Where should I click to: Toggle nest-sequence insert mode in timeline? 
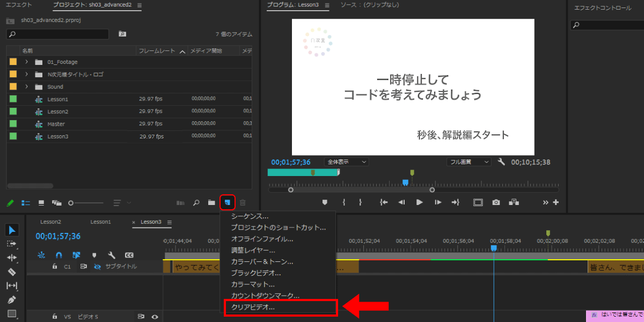[42, 255]
